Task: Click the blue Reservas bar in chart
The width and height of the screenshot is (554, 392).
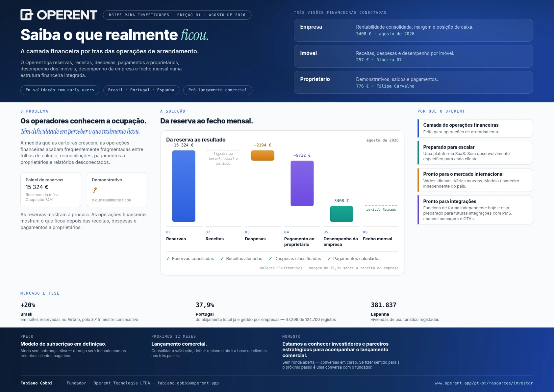Action: point(184,186)
